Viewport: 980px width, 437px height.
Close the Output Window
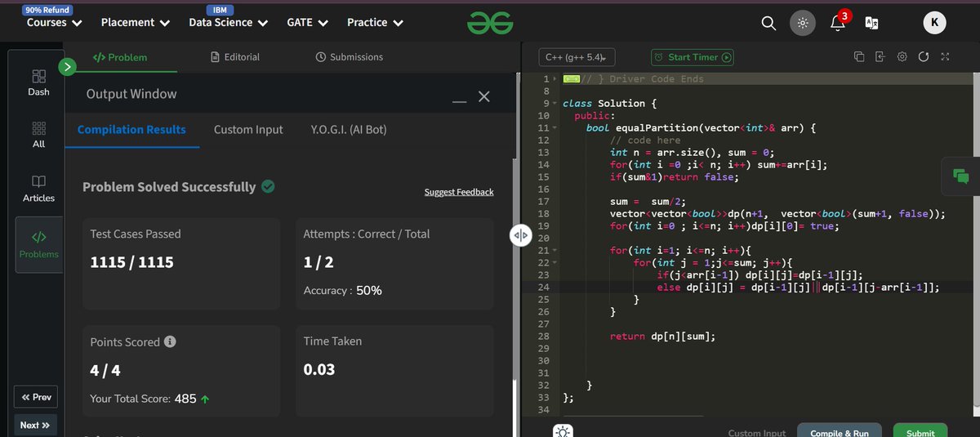(x=483, y=97)
